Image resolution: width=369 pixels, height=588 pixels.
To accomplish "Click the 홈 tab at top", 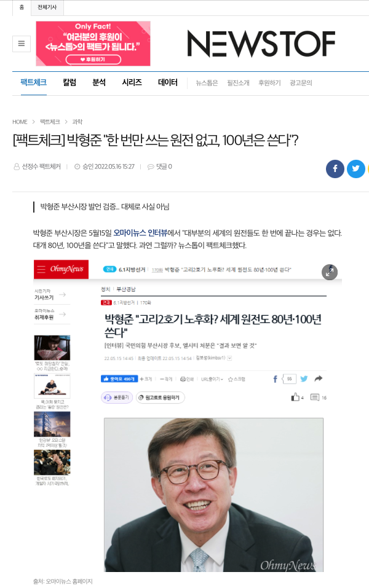I will coord(22,7).
